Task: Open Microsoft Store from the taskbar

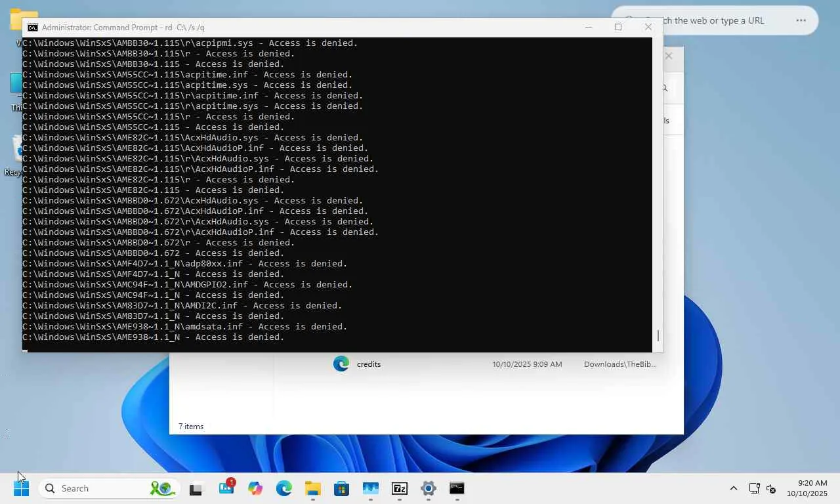Action: click(x=341, y=488)
